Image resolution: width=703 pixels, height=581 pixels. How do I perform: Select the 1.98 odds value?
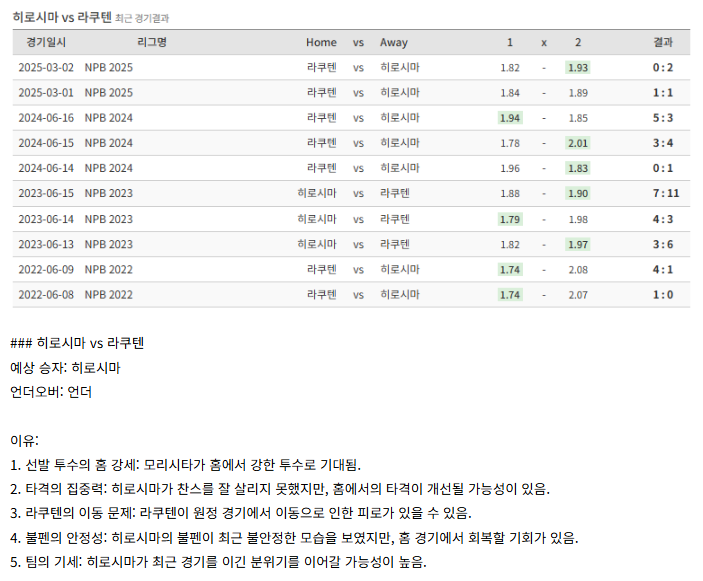[x=578, y=219]
